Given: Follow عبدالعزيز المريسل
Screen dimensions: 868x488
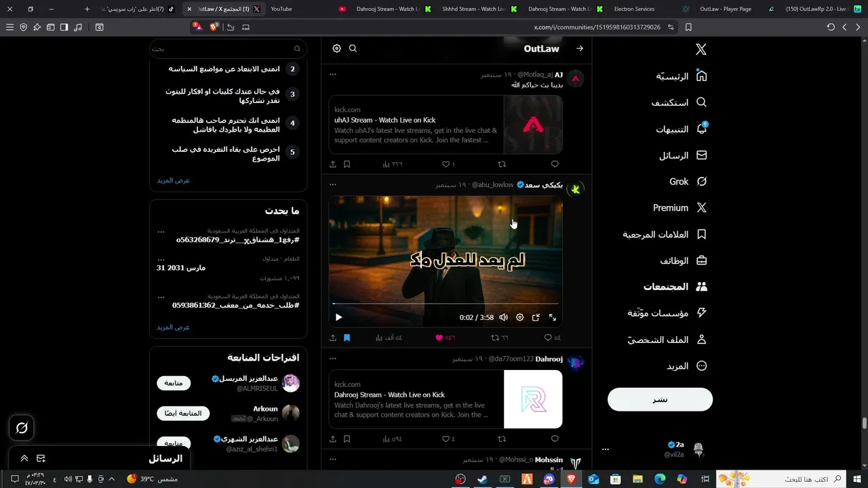Looking at the screenshot, I should (174, 383).
